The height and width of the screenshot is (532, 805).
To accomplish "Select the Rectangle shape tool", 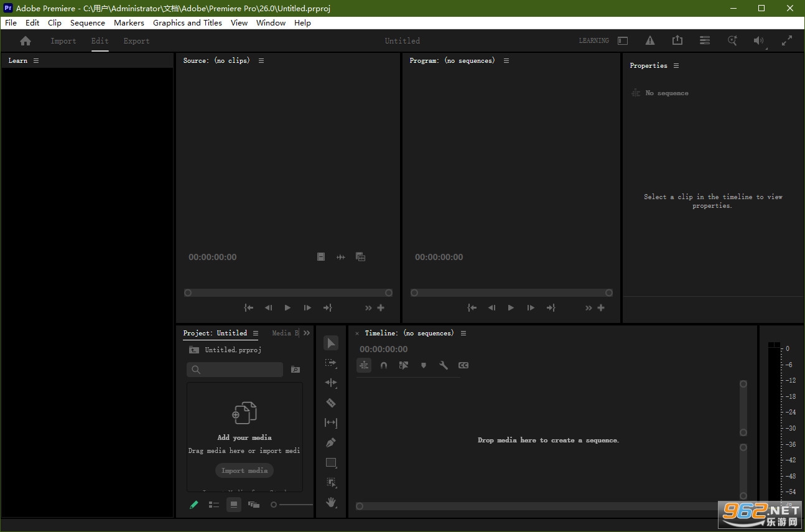I will tap(331, 463).
